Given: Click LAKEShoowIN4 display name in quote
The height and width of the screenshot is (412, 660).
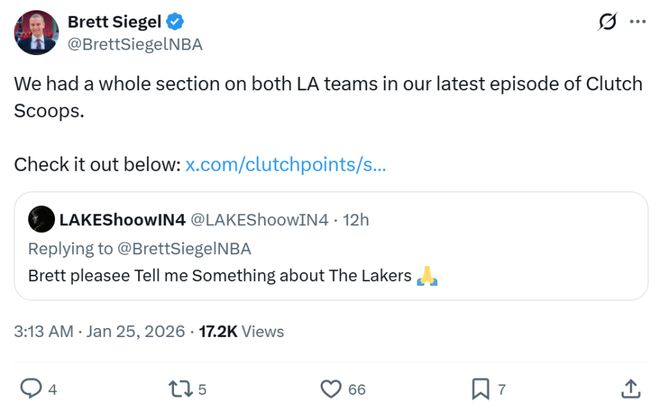Looking at the screenshot, I should (x=121, y=220).
